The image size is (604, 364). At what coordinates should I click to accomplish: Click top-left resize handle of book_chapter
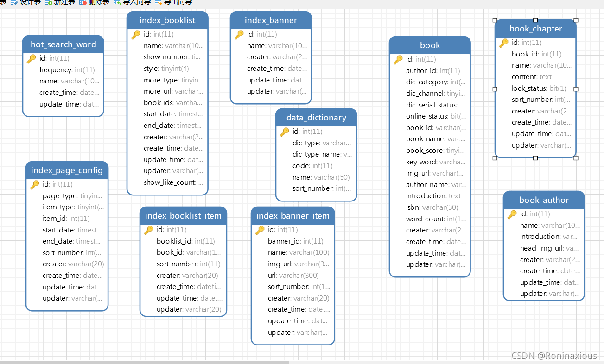[495, 20]
